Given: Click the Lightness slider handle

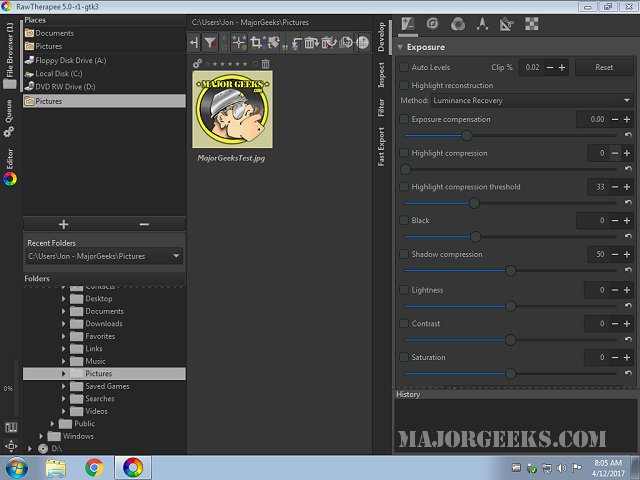Looking at the screenshot, I should click(x=510, y=306).
